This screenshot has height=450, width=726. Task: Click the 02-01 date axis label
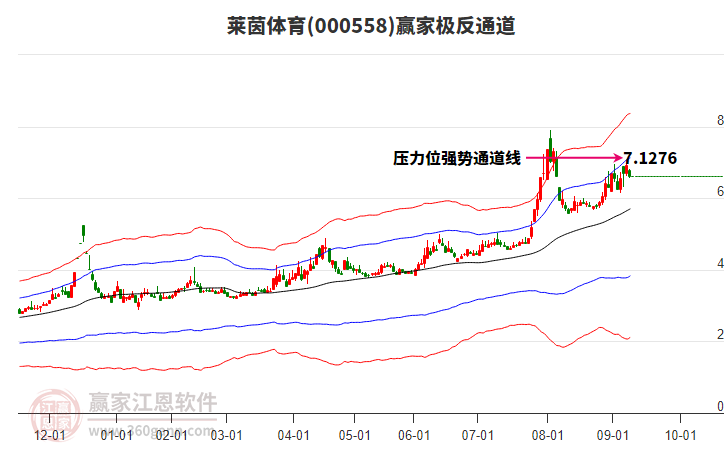coord(171,435)
